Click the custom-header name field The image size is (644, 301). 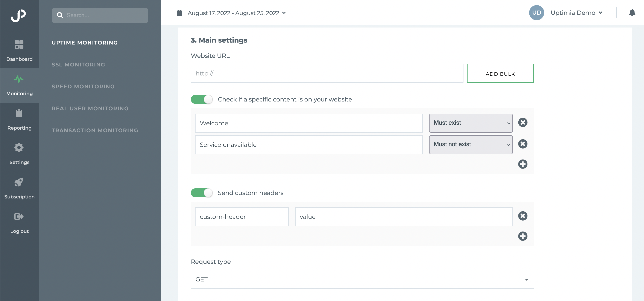pyautogui.click(x=242, y=217)
